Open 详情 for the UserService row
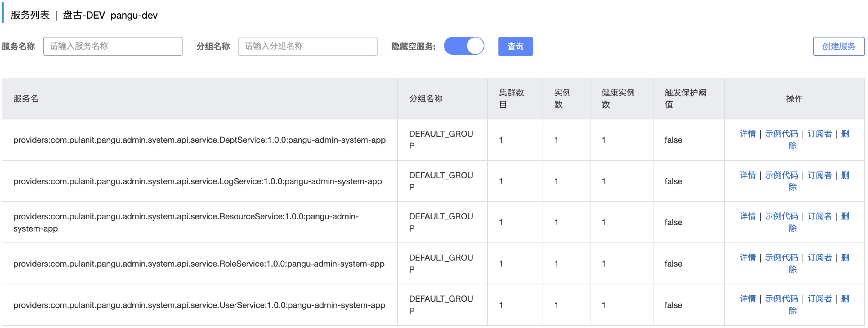Image resolution: width=868 pixels, height=328 pixels. [747, 299]
